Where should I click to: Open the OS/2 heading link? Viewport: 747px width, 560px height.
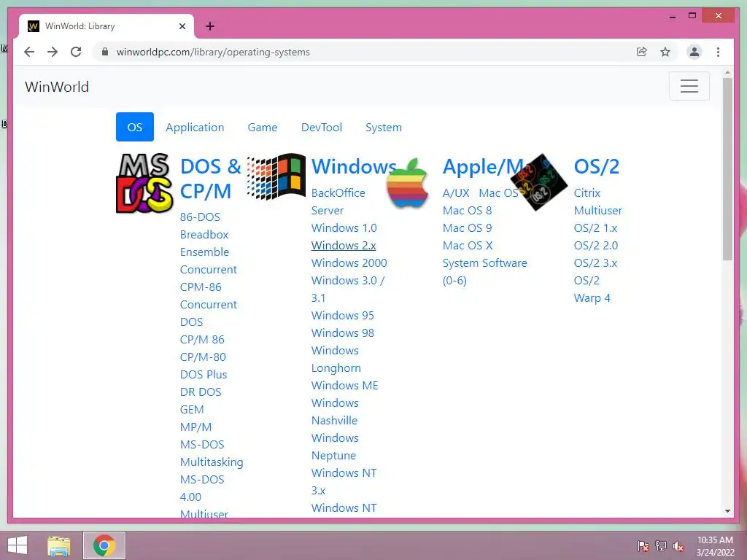[x=597, y=166]
